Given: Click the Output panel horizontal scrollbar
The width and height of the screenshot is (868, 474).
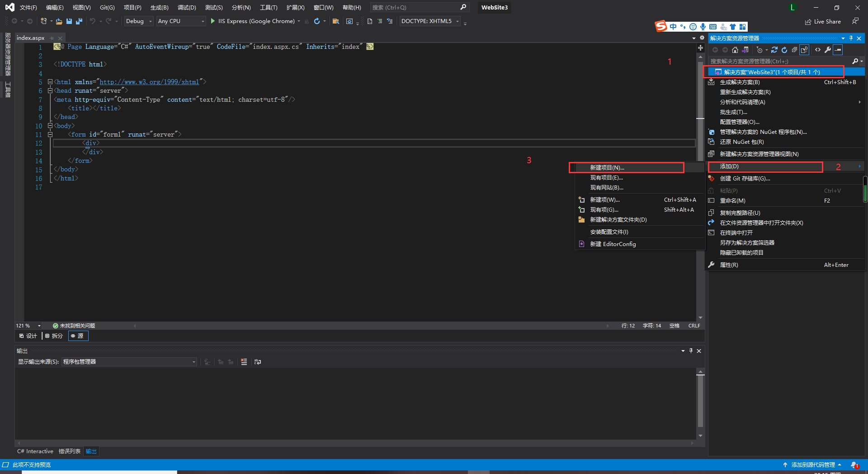Looking at the screenshot, I should click(355, 443).
